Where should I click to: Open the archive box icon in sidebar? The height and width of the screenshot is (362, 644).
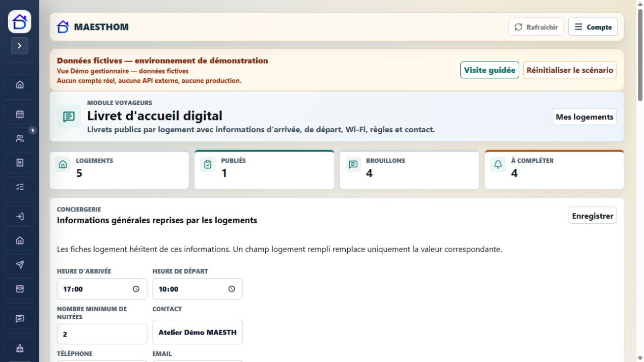tap(20, 289)
